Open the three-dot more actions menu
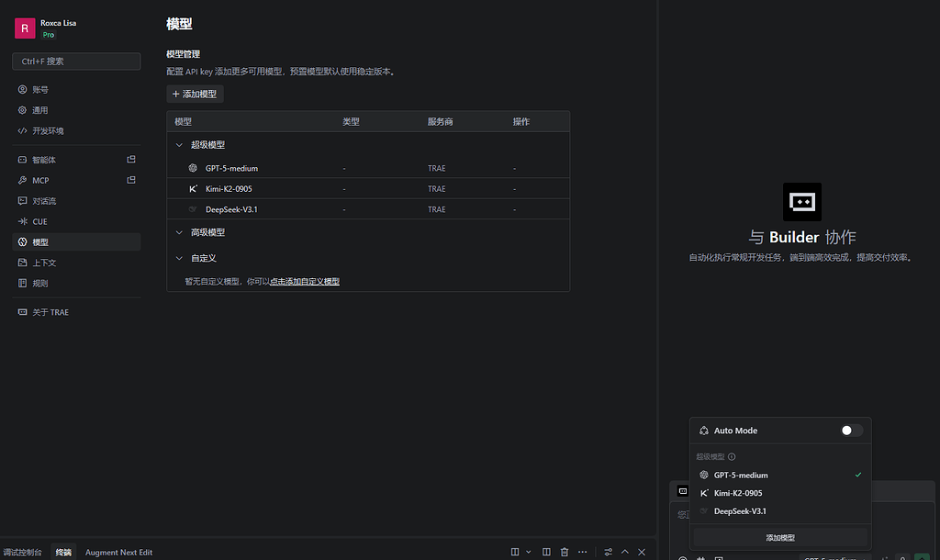 coord(582,552)
